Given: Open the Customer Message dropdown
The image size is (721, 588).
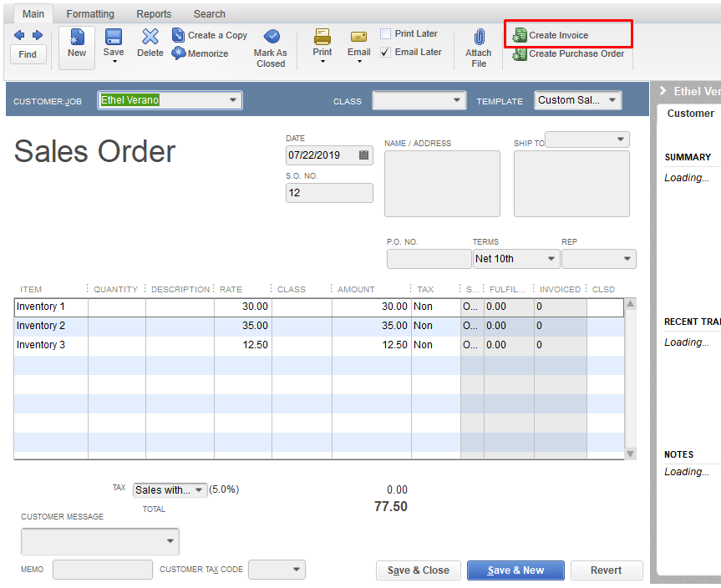Looking at the screenshot, I should point(170,541).
